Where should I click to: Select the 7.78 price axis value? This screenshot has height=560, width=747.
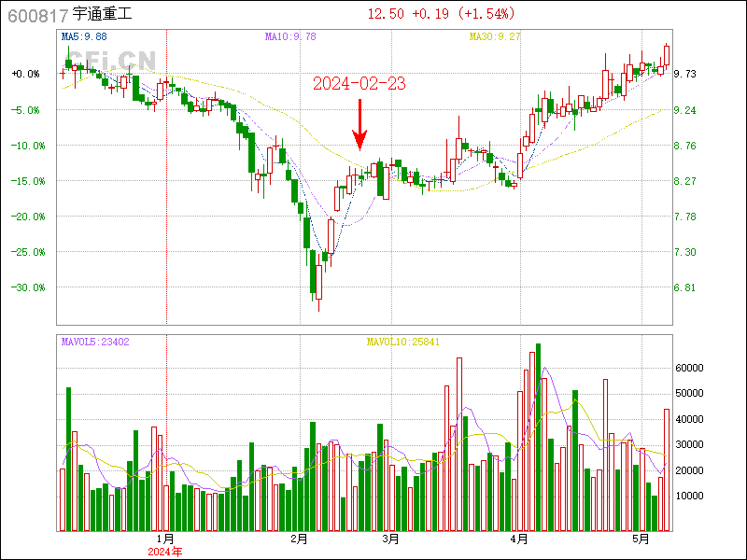684,217
